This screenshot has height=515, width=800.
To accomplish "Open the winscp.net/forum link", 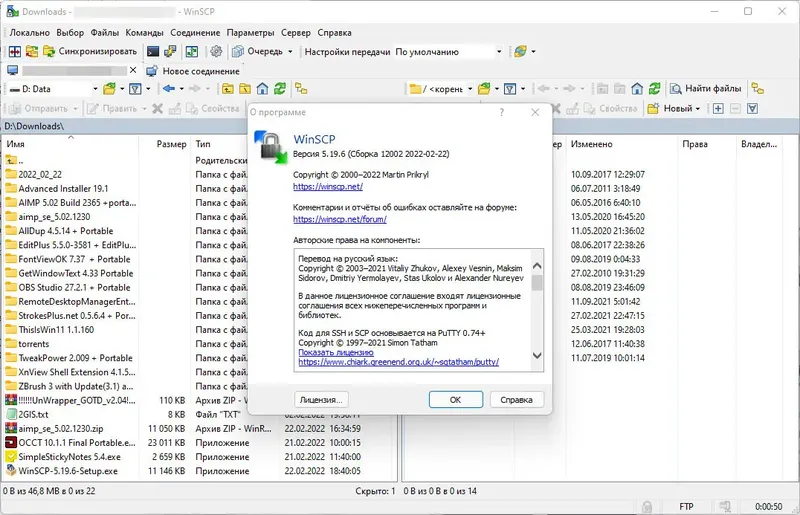I will tap(340, 219).
